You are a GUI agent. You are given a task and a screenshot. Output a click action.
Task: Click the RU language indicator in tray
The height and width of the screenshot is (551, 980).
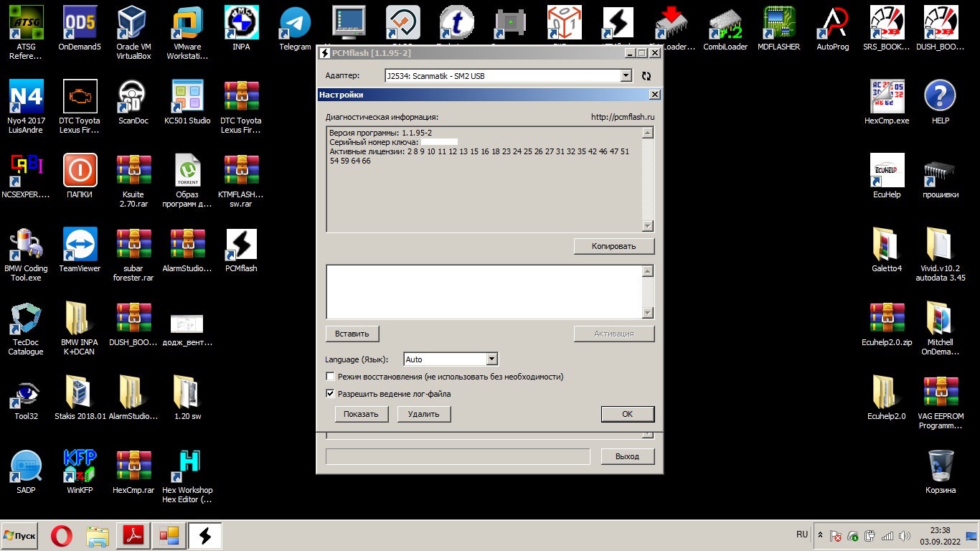click(802, 534)
